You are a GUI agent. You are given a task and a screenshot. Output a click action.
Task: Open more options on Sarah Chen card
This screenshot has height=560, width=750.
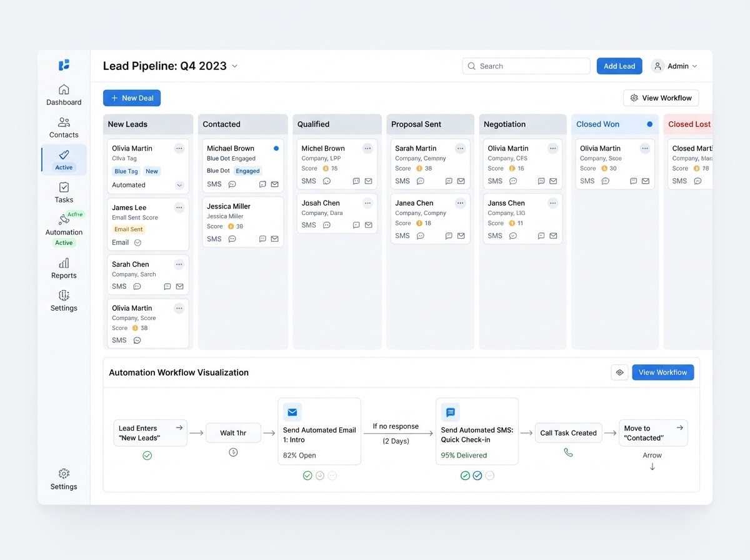pyautogui.click(x=179, y=264)
